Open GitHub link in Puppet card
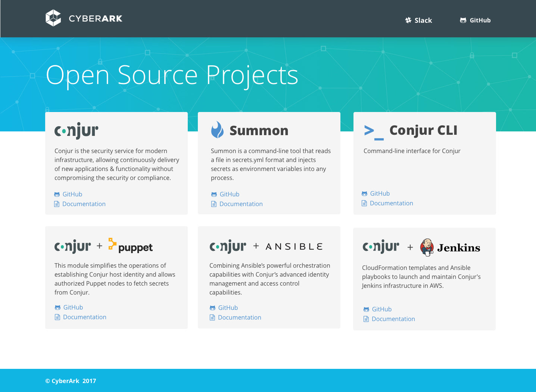Viewport: 536px width, 392px height. tap(73, 307)
